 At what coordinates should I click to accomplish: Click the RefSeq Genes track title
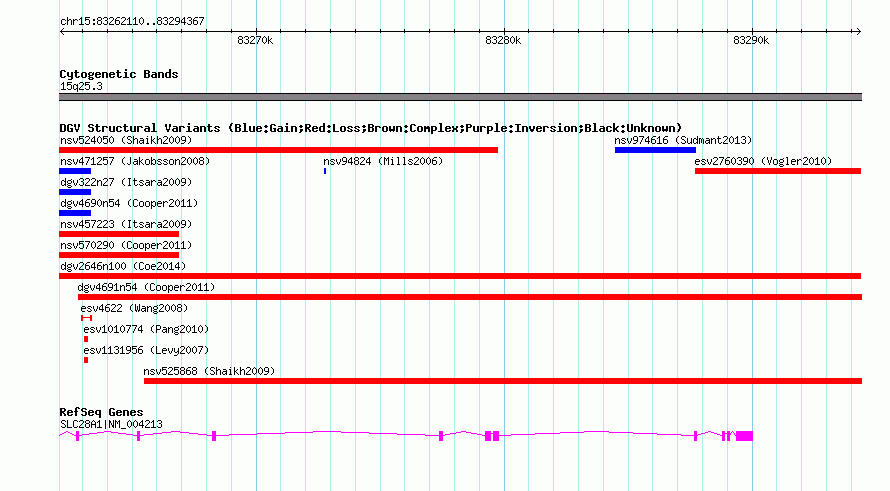(x=101, y=412)
